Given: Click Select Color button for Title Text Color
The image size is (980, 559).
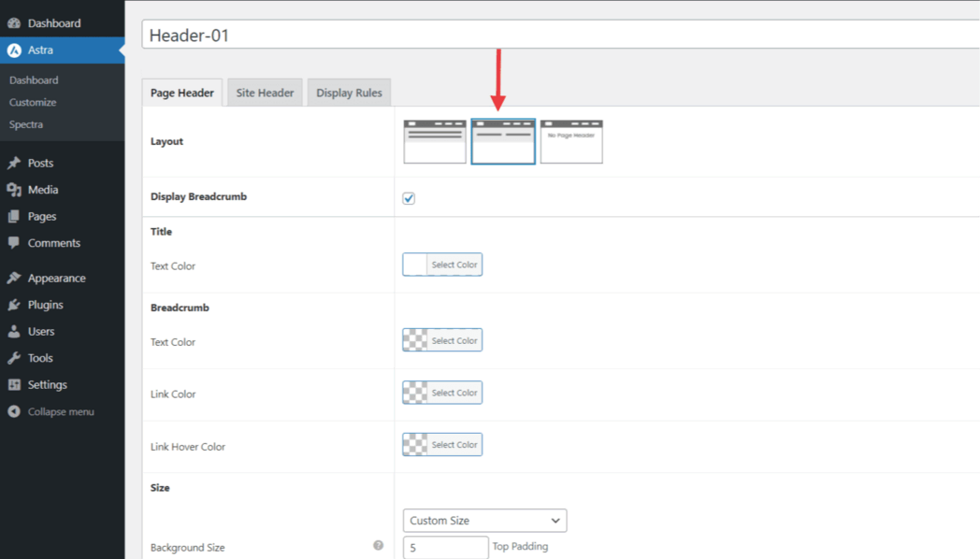Looking at the screenshot, I should tap(454, 265).
